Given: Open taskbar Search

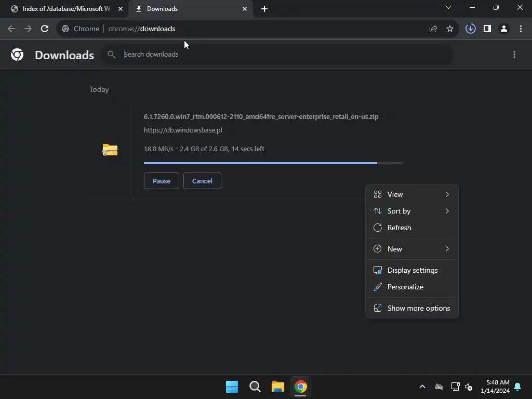Looking at the screenshot, I should click(x=255, y=387).
